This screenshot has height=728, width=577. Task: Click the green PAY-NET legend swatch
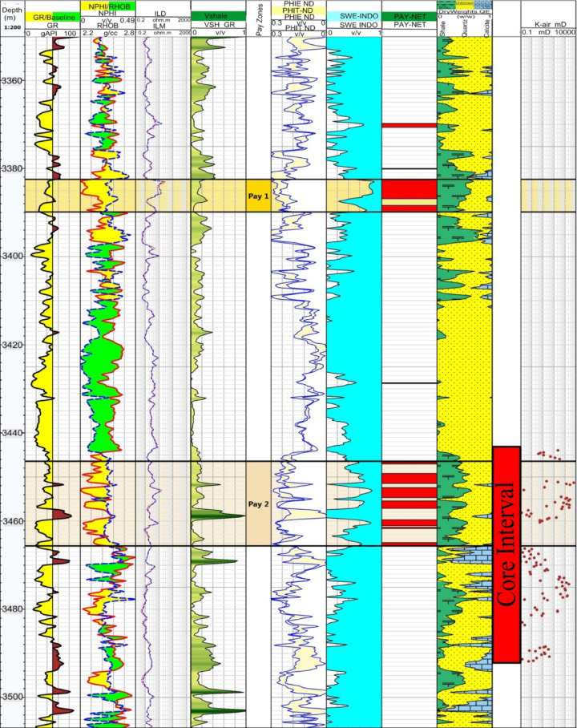coord(410,17)
